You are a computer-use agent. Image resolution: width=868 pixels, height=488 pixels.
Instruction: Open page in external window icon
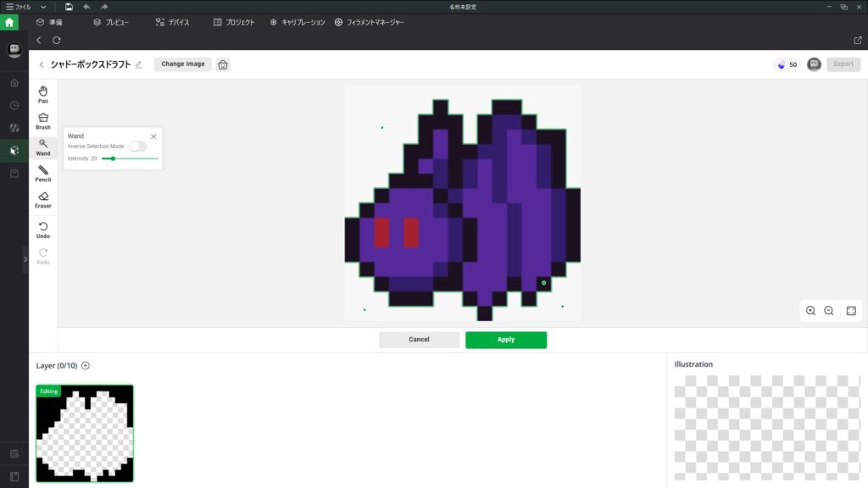pos(858,41)
